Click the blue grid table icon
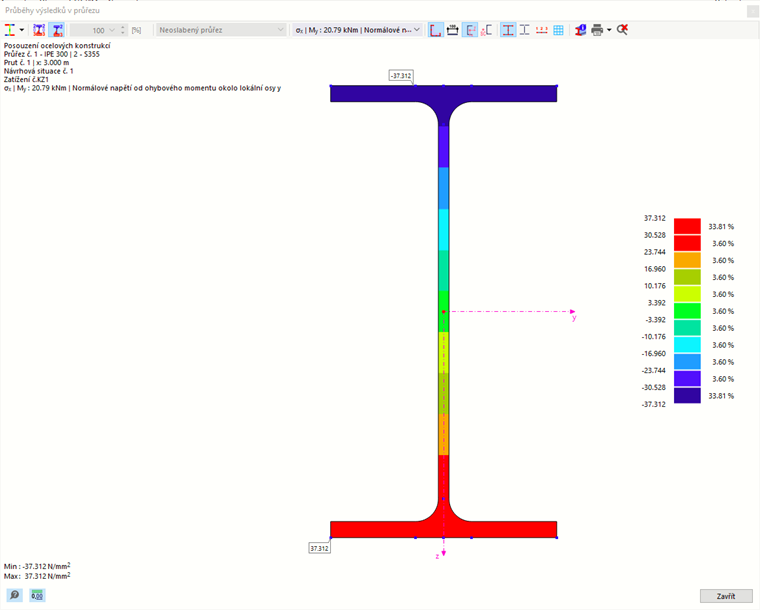The width and height of the screenshot is (760, 610). (x=558, y=30)
